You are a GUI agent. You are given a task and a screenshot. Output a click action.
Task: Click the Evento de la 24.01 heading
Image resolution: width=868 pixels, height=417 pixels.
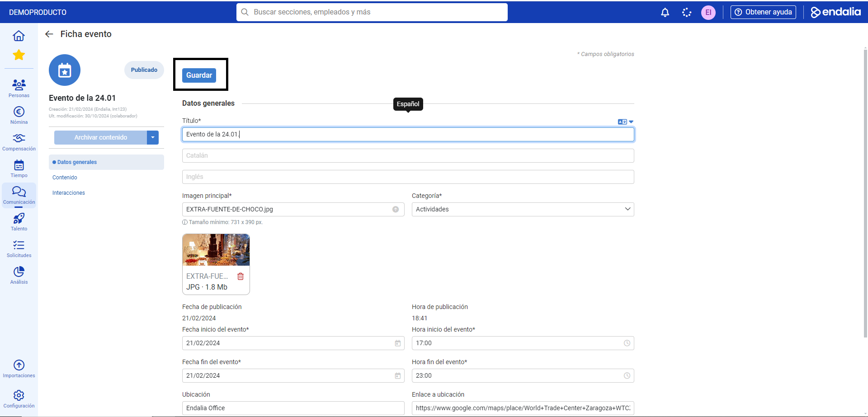82,98
